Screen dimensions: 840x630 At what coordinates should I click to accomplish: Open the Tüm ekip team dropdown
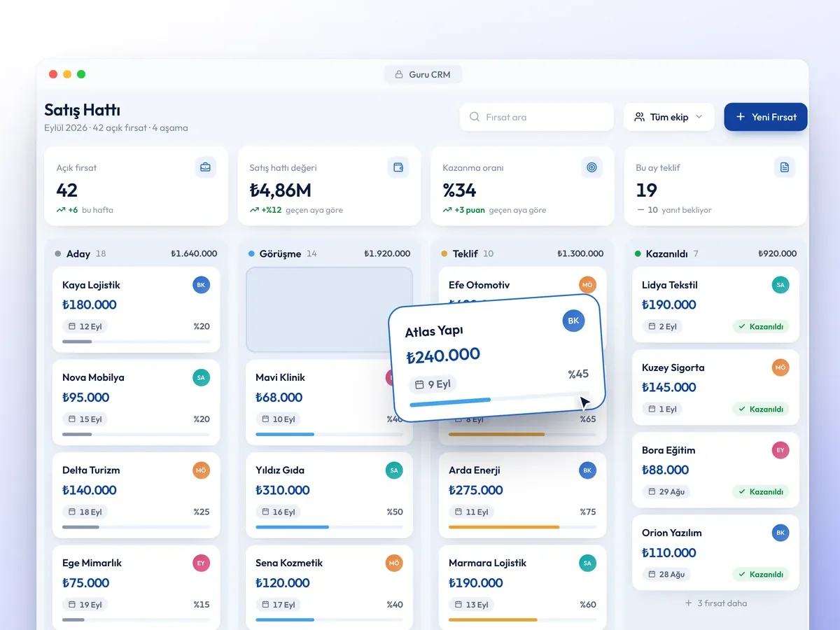(668, 117)
